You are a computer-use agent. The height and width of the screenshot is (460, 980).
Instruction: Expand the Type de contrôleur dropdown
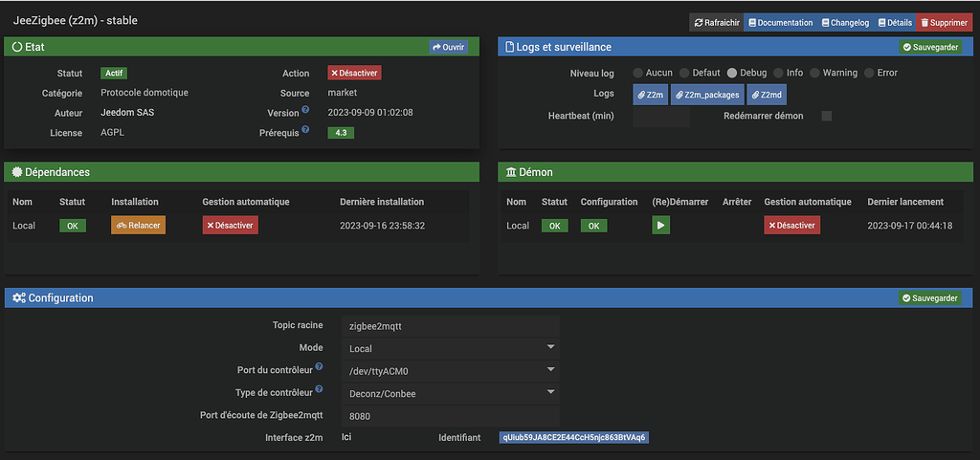pos(450,392)
